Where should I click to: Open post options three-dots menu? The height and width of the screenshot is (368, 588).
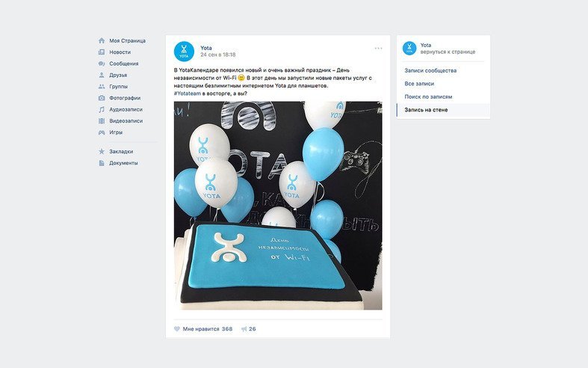378,48
